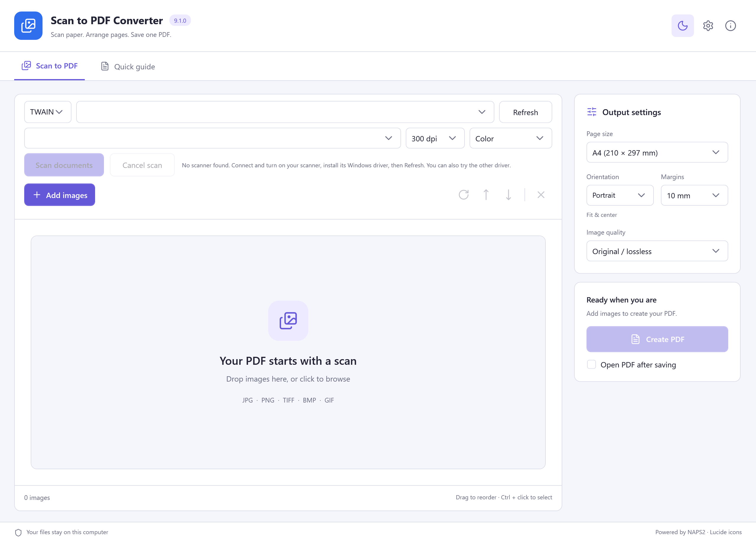The width and height of the screenshot is (756, 543).
Task: Click "Drop images here, or click to browse" text
Action: tap(288, 379)
